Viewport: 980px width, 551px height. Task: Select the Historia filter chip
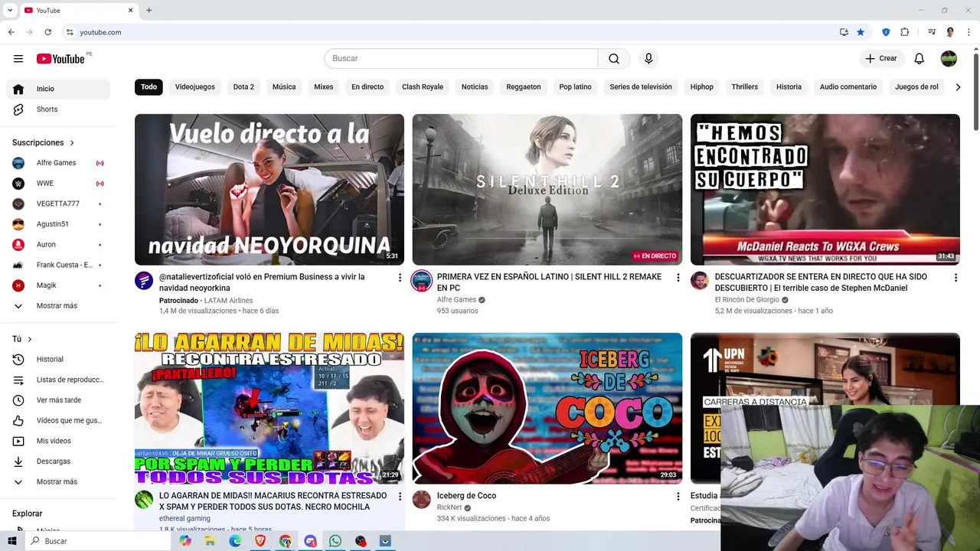tap(789, 87)
